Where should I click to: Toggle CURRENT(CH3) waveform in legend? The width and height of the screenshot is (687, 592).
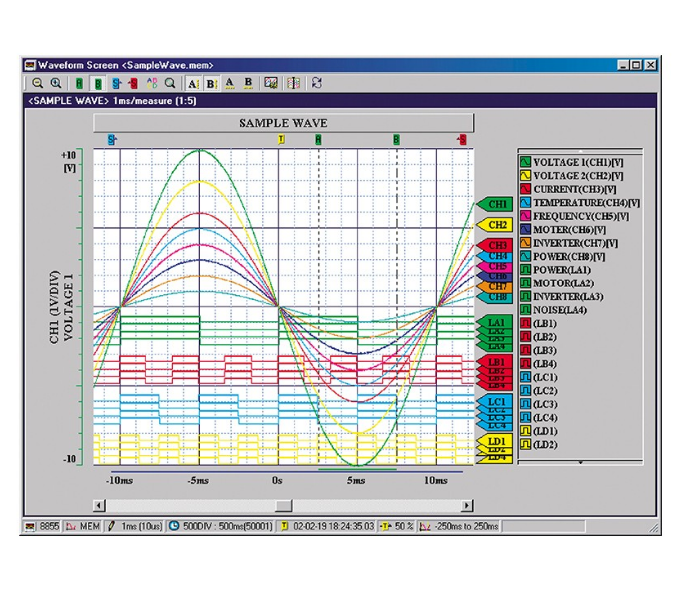(x=525, y=189)
